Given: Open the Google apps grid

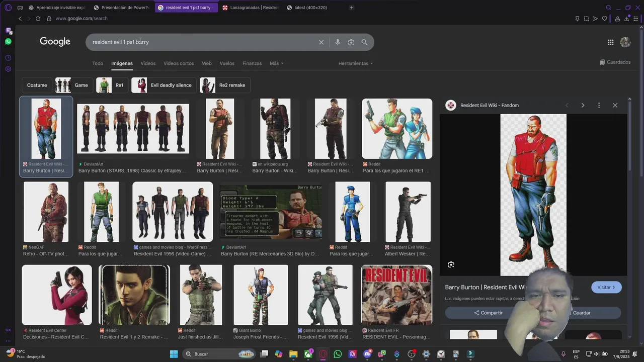Looking at the screenshot, I should [x=610, y=42].
